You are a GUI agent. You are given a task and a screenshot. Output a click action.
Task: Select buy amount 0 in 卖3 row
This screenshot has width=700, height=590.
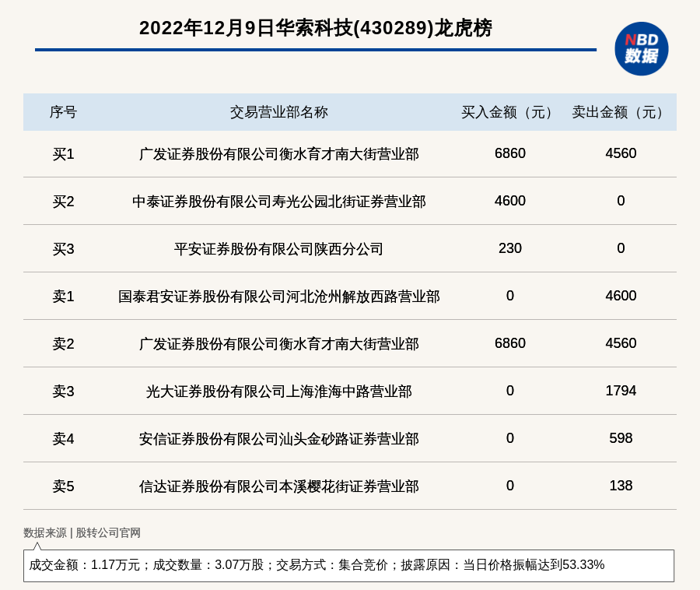[x=509, y=391]
